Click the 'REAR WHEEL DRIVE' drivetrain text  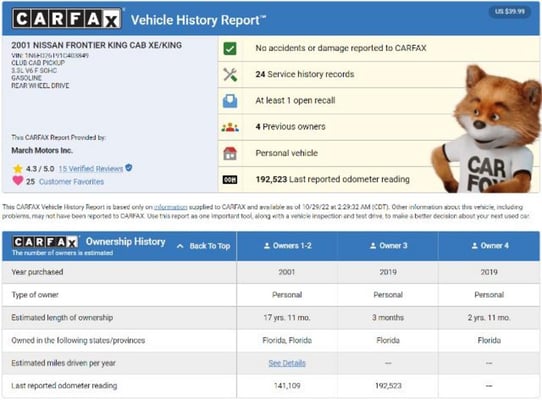tap(40, 85)
